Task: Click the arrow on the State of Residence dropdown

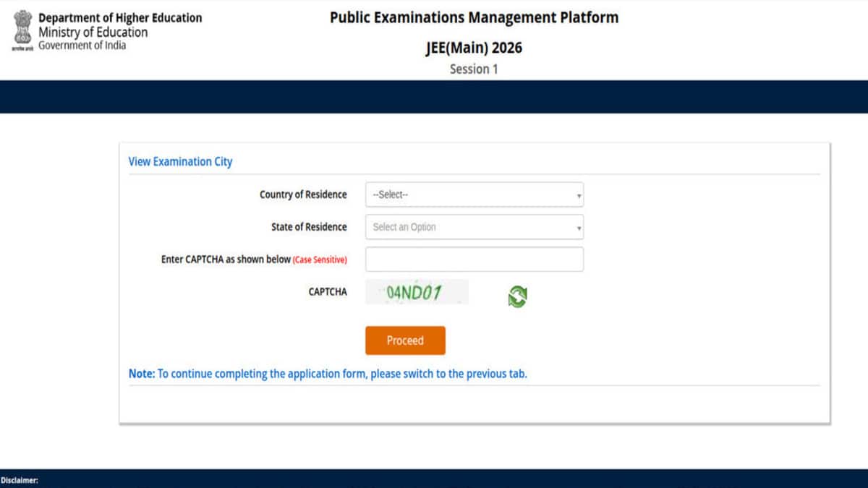Action: [579, 228]
